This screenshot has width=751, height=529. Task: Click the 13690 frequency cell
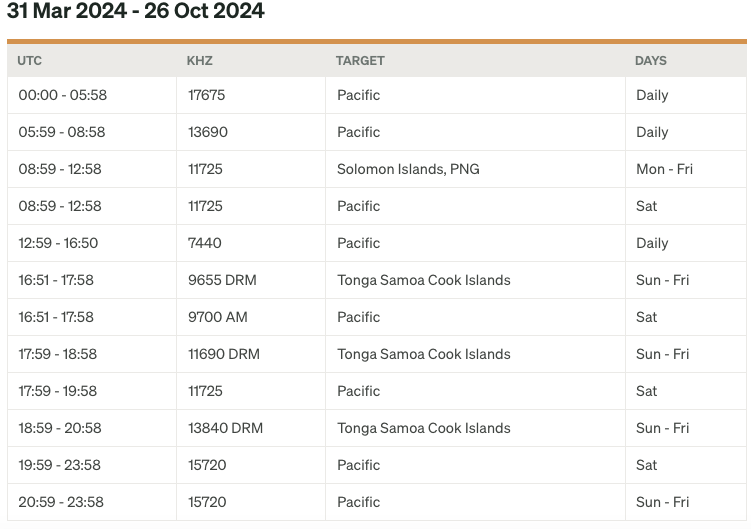coord(207,132)
